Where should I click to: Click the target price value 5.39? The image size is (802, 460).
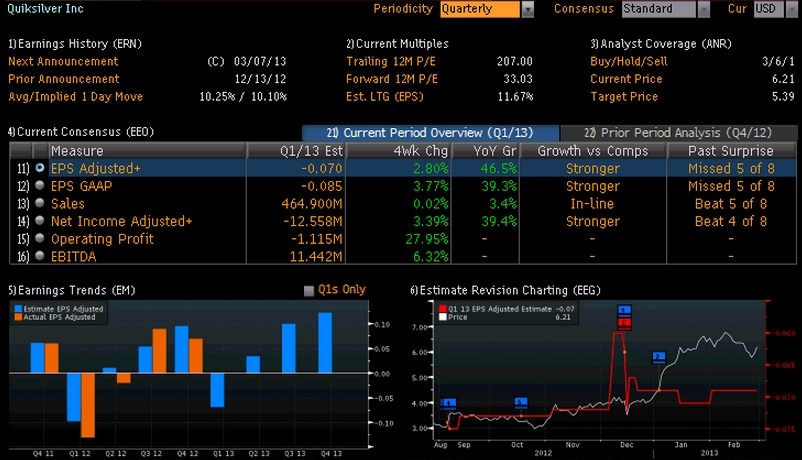pos(783,97)
